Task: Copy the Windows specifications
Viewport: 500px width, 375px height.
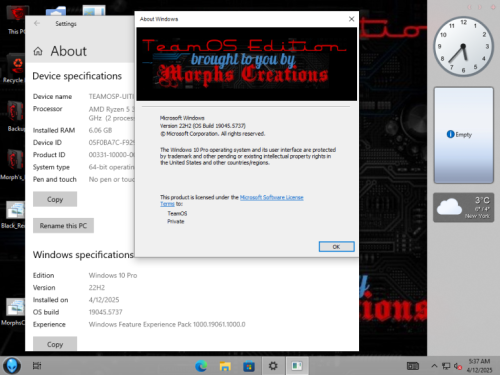Action: (55, 344)
